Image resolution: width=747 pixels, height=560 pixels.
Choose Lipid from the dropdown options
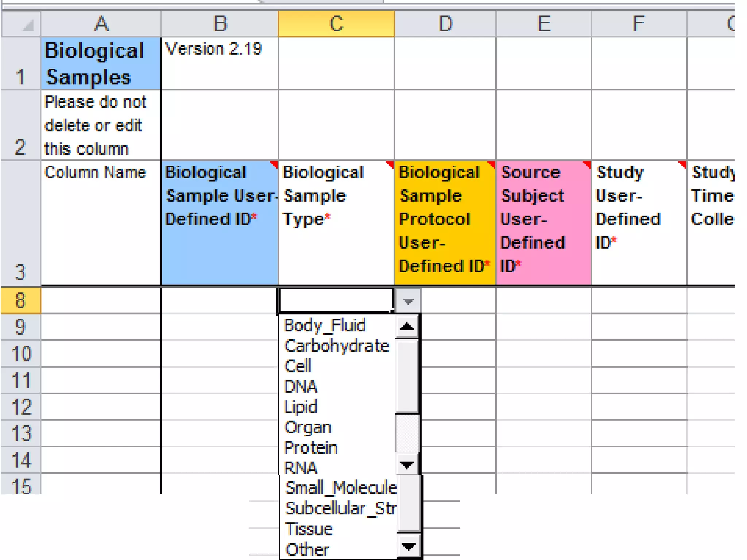301,407
